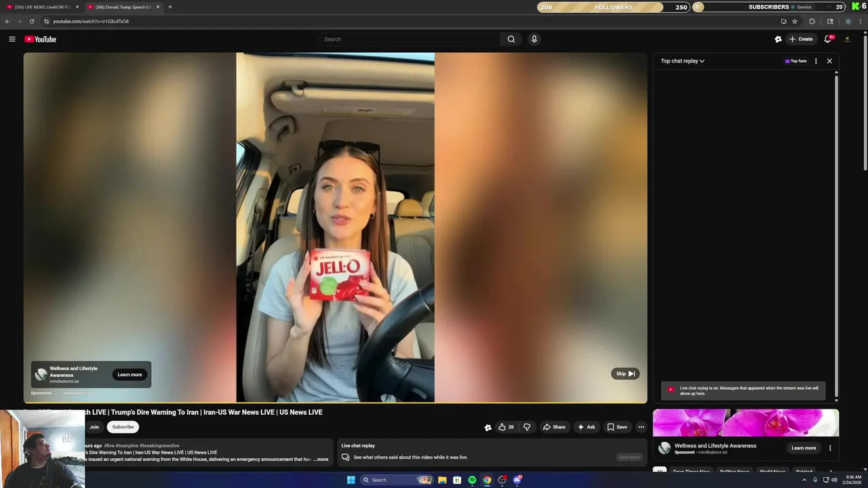Open the taskbar clock and date
This screenshot has width=868, height=488.
click(x=852, y=480)
